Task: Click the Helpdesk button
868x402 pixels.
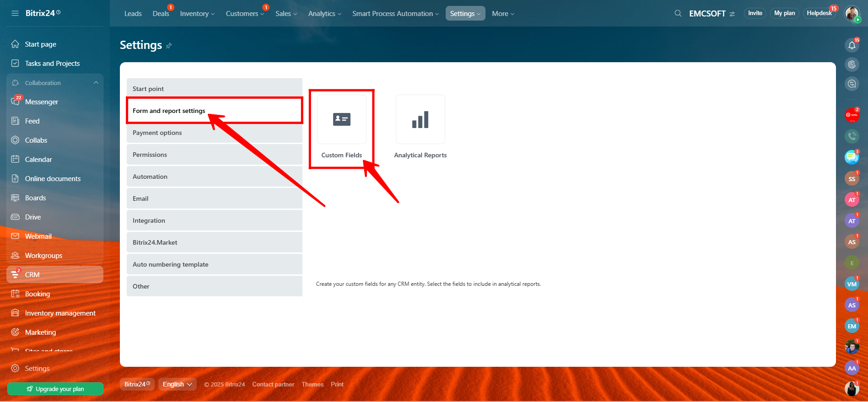Action: tap(819, 13)
